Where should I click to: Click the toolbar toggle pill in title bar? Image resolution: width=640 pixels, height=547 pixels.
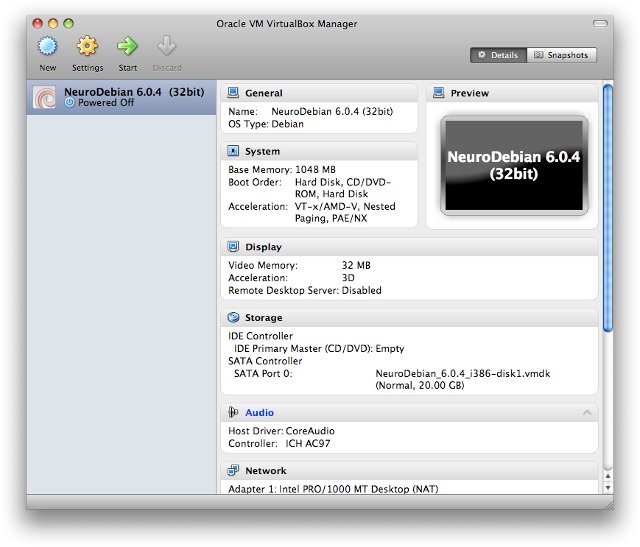[x=600, y=24]
